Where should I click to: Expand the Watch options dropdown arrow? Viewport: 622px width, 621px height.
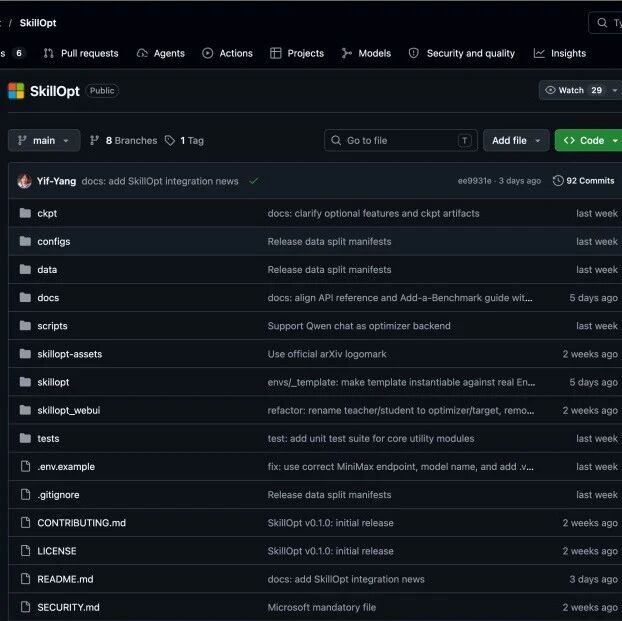(615, 90)
